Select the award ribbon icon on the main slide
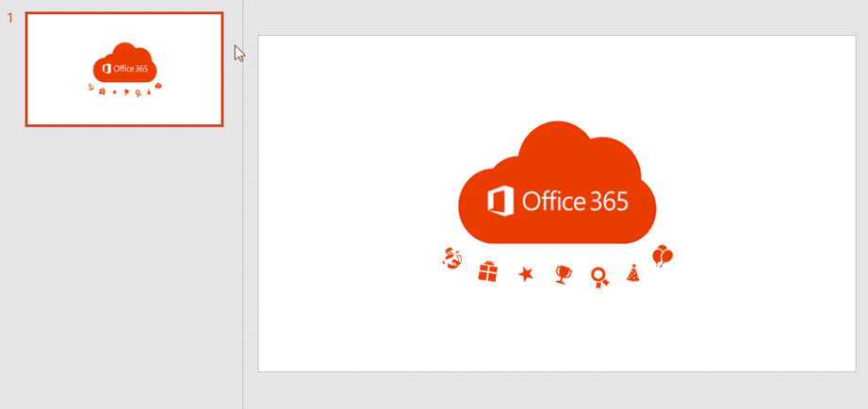 tap(599, 277)
